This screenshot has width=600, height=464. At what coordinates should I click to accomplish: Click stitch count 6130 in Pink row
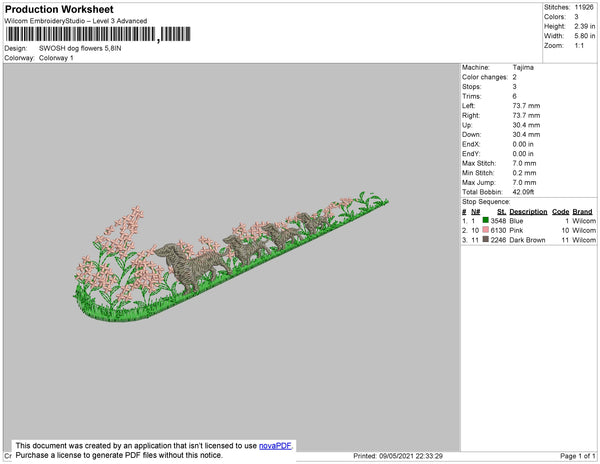tap(498, 230)
